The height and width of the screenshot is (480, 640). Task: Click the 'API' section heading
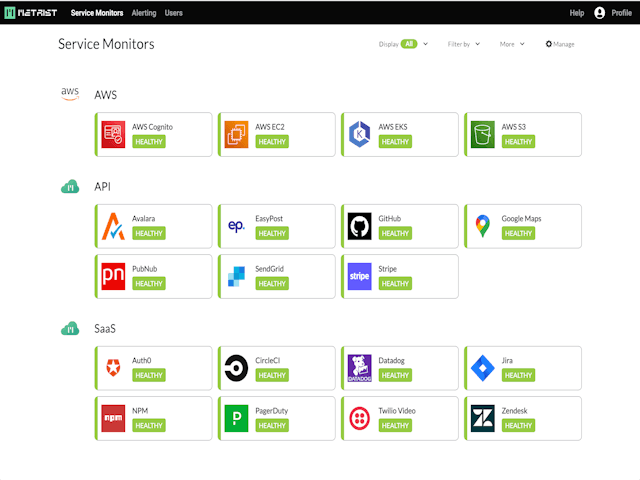point(102,187)
